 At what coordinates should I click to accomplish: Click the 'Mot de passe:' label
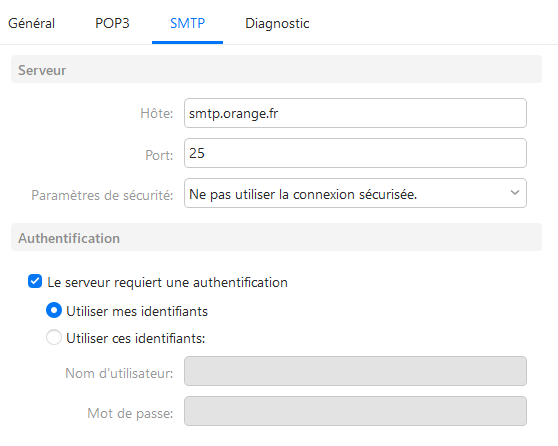tap(130, 414)
